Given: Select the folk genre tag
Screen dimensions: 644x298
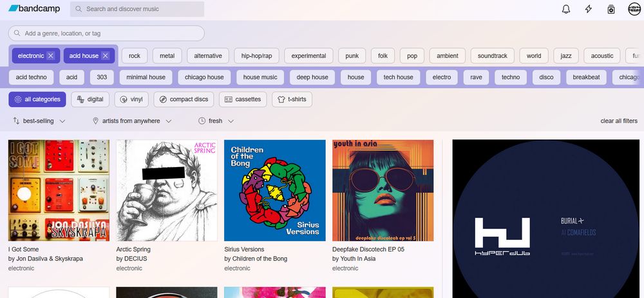Looking at the screenshot, I should pyautogui.click(x=383, y=56).
